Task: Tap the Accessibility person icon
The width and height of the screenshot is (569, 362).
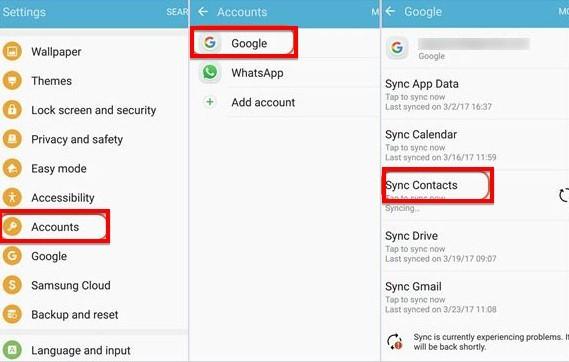Action: tap(12, 197)
